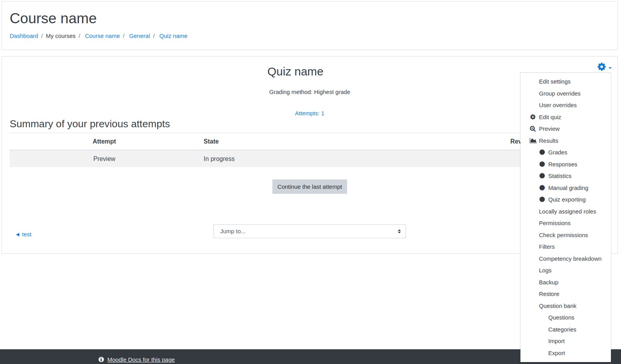Click the chart icon beside Results
The image size is (621, 364).
coord(533,140)
